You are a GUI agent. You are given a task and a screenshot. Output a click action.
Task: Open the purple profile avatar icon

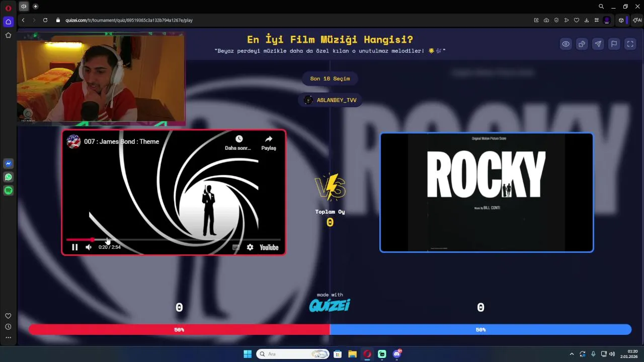607,20
